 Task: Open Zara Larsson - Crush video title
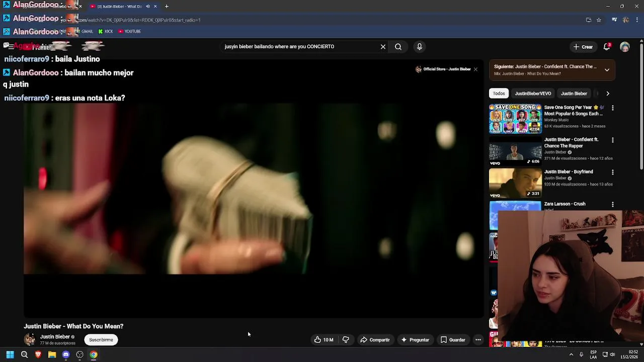coord(565,204)
